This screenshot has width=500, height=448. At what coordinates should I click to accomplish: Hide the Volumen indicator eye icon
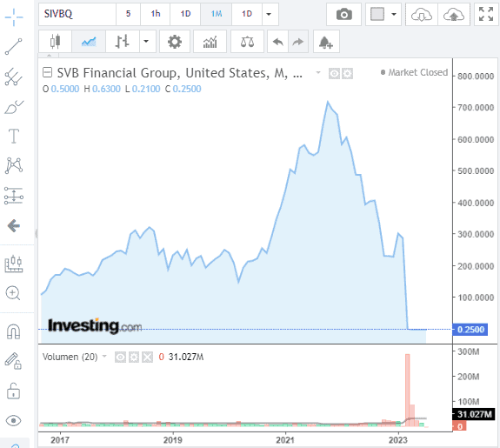pos(120,358)
